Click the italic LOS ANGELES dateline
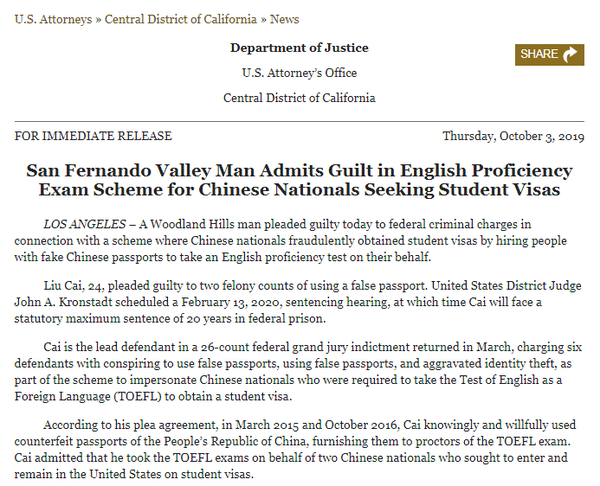Screen dimensions: 600x486 pos(85,224)
